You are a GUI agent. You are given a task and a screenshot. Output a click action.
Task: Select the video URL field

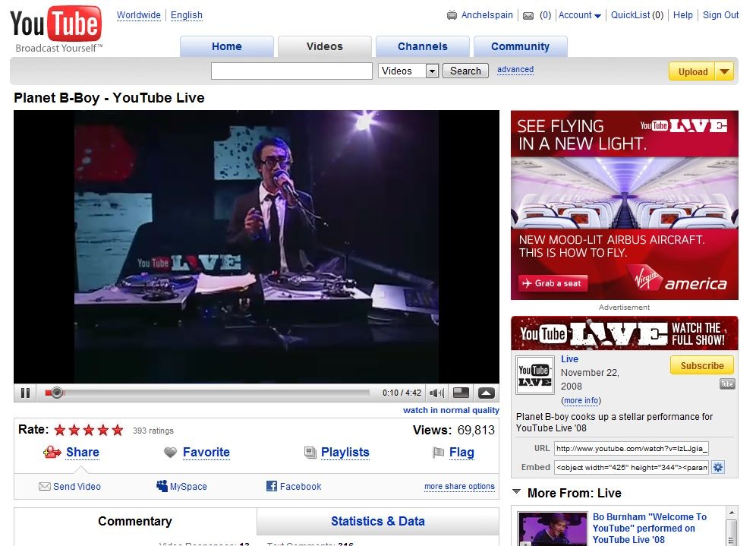(631, 449)
